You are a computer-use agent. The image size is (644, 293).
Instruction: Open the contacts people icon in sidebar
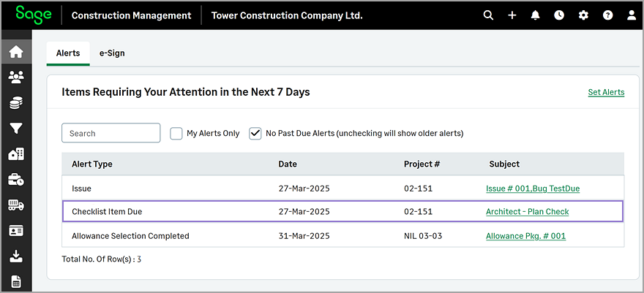coord(16,77)
